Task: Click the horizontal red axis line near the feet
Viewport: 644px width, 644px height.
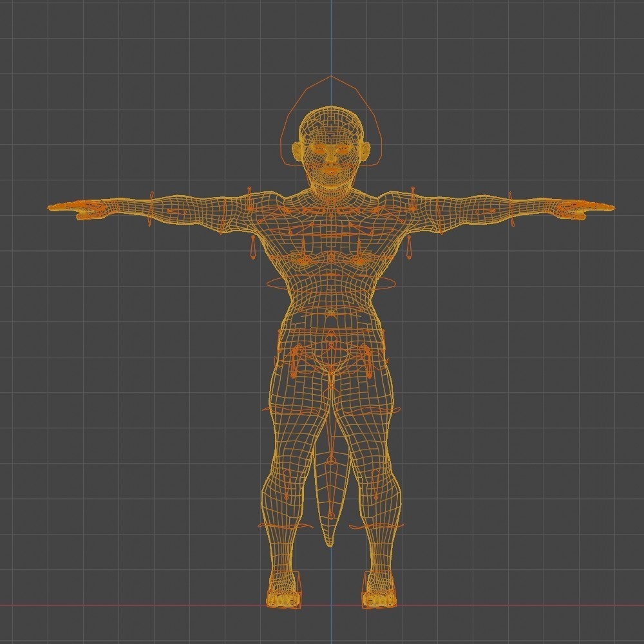Action: click(129, 604)
